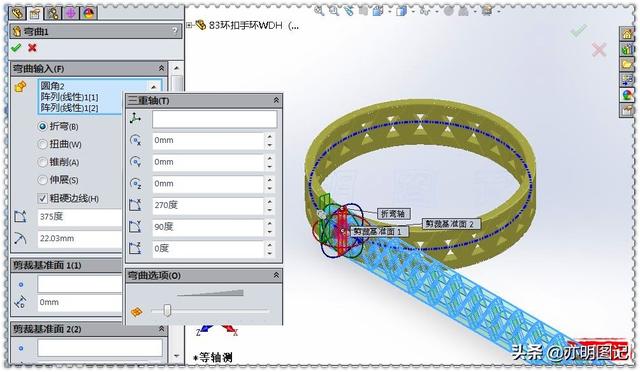Viewport: 640px width, 372px height.
Task: Switch to the PropertyManager tab
Action: point(35,13)
